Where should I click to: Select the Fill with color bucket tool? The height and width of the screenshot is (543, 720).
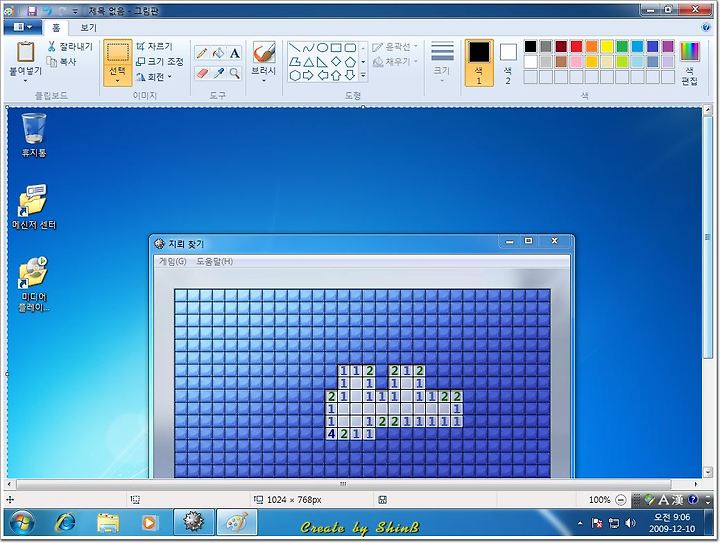point(218,53)
